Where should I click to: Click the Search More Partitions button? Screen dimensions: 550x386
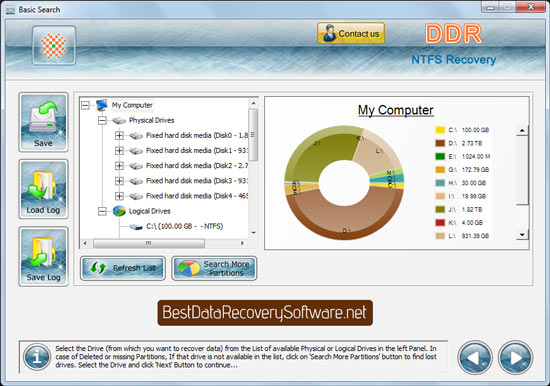214,268
